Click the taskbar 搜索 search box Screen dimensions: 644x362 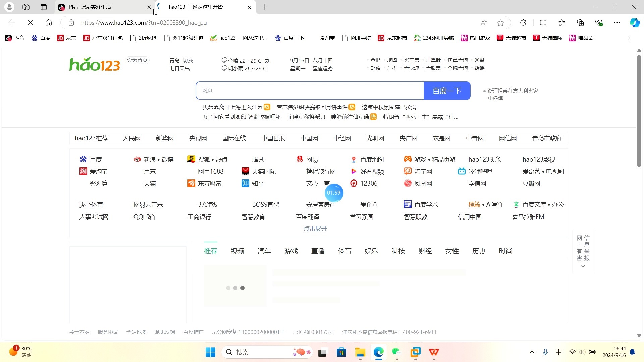click(267, 352)
